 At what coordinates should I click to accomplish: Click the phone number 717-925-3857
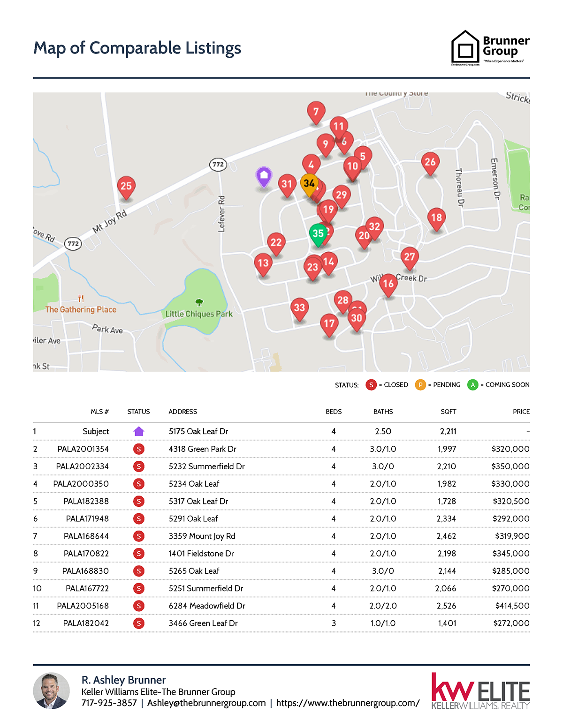click(x=109, y=703)
